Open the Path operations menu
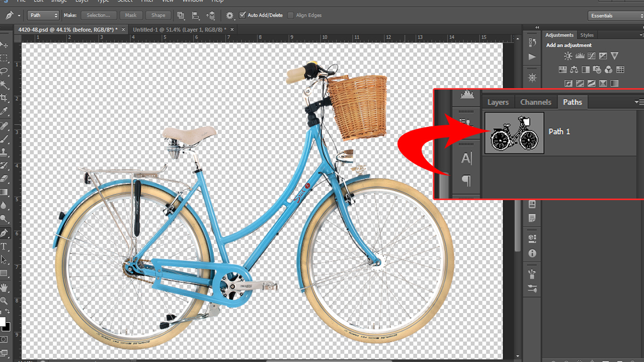 click(181, 16)
